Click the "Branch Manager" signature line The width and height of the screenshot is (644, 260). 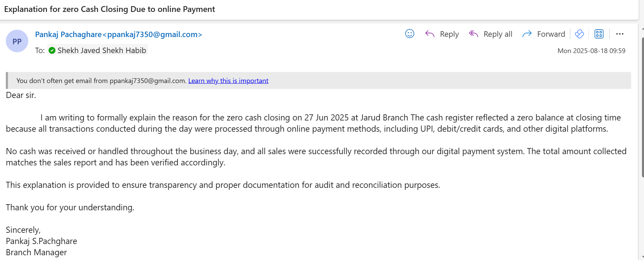pos(36,253)
